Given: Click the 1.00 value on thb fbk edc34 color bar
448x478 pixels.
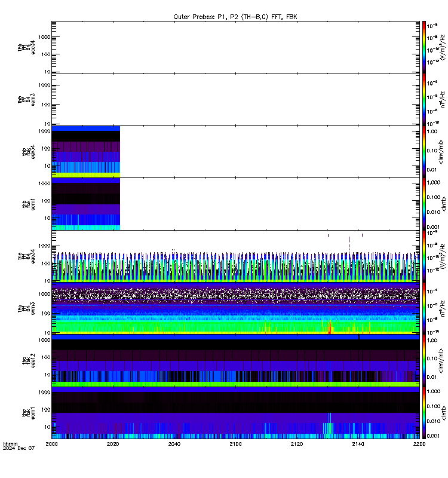Looking at the screenshot, I should click(x=432, y=131).
